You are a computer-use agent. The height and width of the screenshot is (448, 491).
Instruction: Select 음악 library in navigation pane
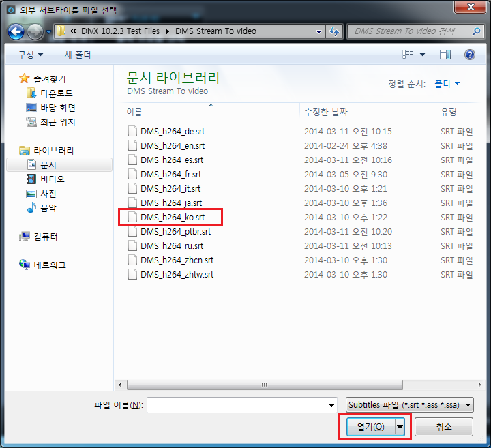[x=42, y=208]
